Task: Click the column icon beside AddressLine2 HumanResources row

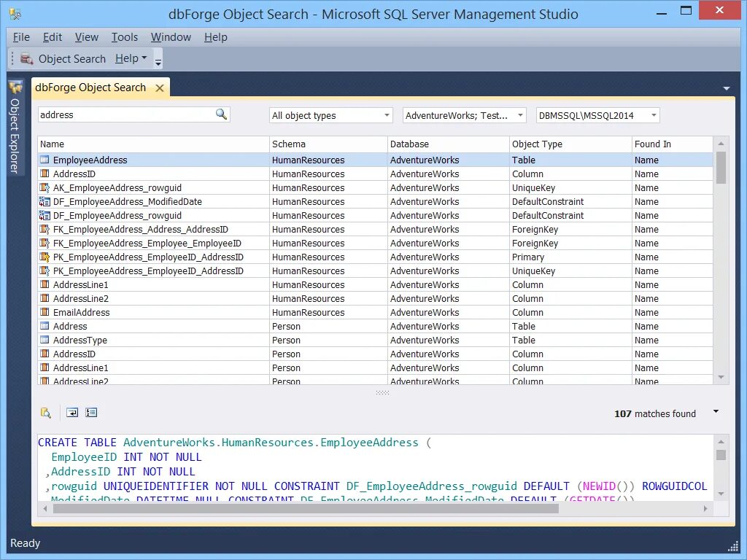Action: point(44,298)
